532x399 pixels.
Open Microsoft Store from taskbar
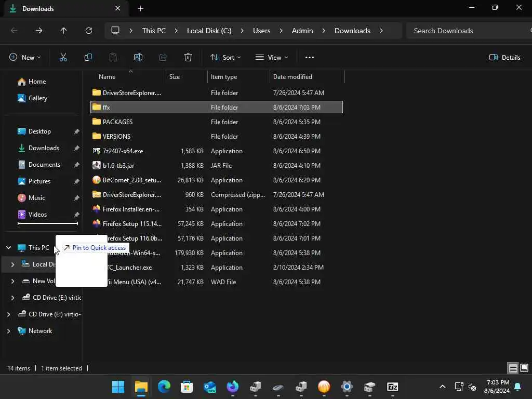(x=187, y=387)
